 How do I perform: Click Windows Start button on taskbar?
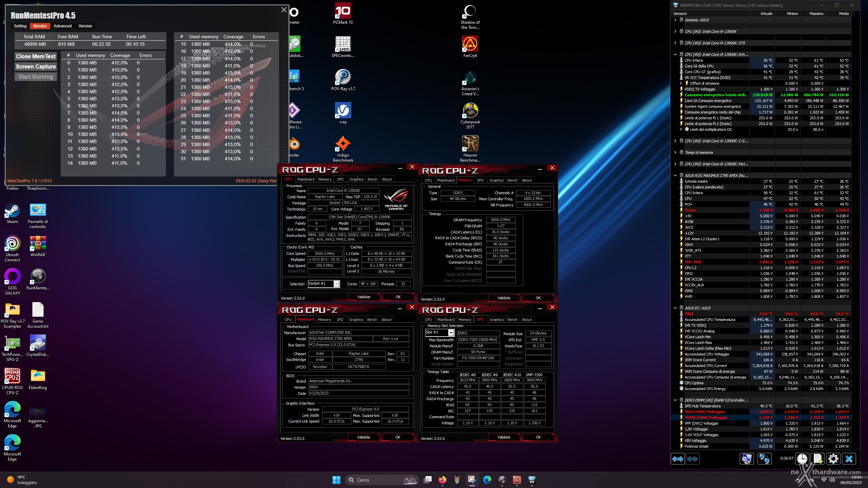point(336,480)
